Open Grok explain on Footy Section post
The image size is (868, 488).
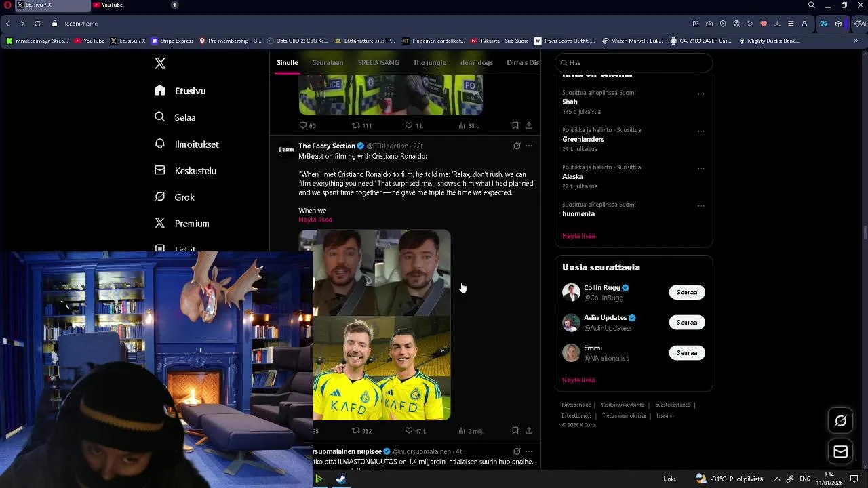[x=517, y=146]
